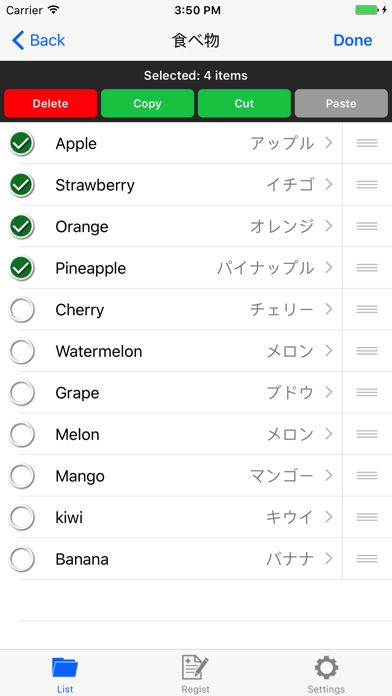
Task: Tap the reorder handle on Cherry row
Action: (367, 309)
